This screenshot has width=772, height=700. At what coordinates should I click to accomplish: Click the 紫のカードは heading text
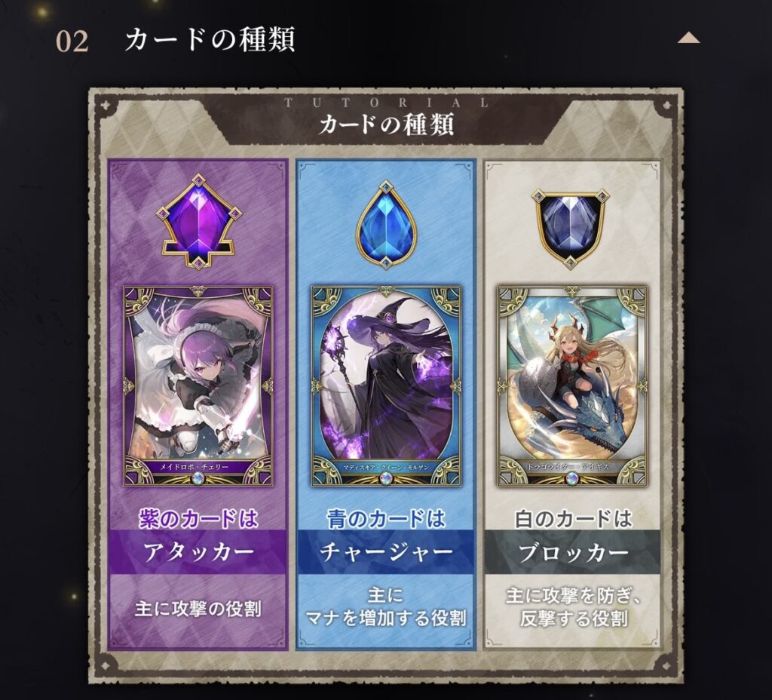198,519
